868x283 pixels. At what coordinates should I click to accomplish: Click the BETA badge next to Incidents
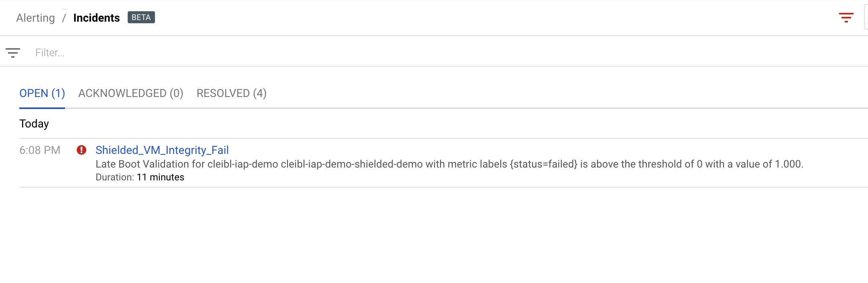(141, 17)
